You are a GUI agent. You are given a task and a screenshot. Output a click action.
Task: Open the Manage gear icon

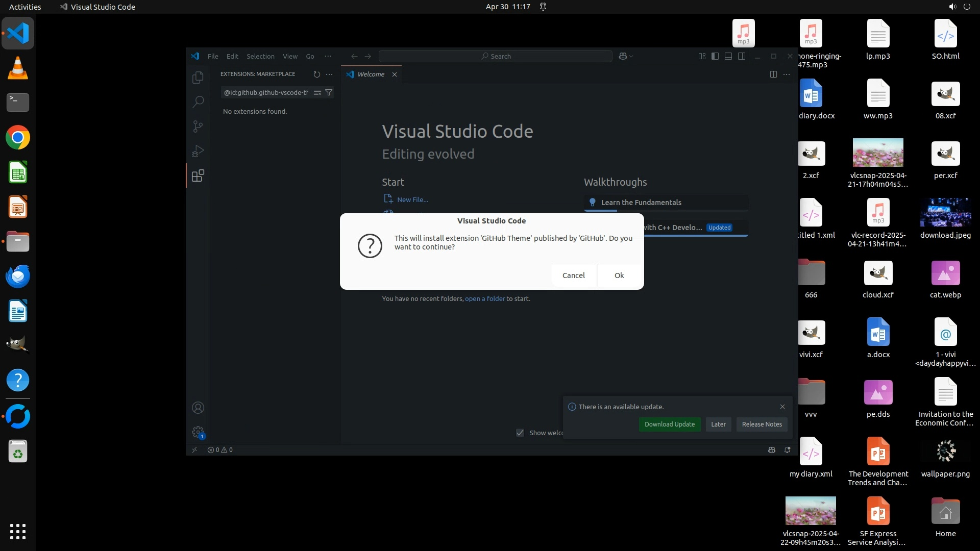point(198,433)
